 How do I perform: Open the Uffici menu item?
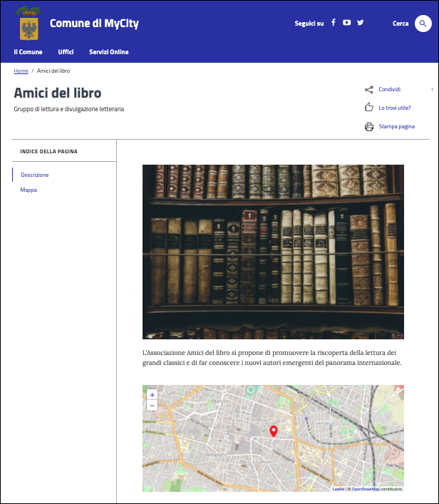point(66,52)
